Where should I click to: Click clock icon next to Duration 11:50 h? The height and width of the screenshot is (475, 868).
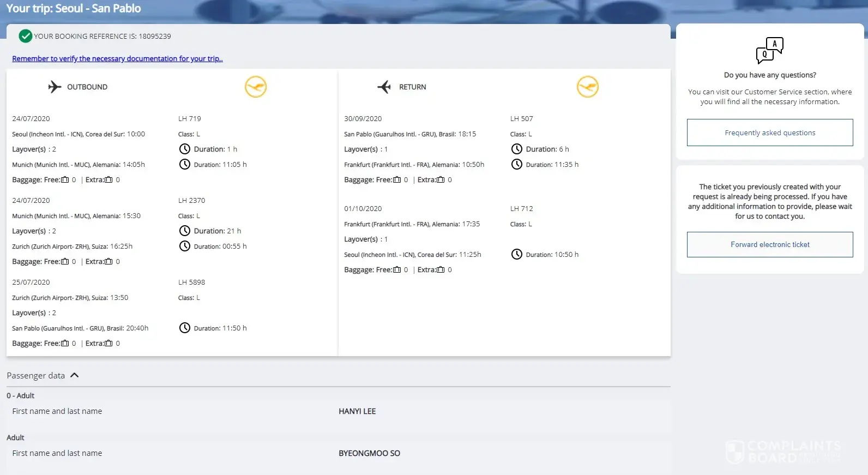185,328
